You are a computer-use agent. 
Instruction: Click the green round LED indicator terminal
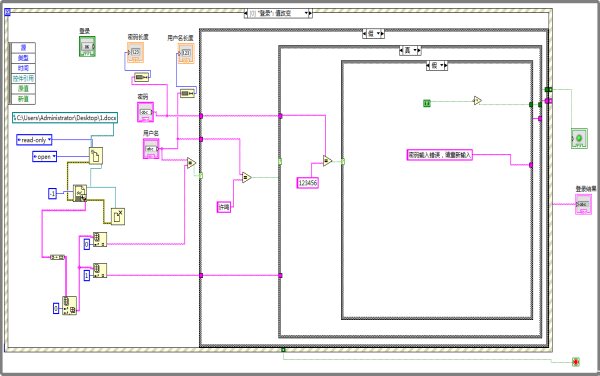coord(579,138)
